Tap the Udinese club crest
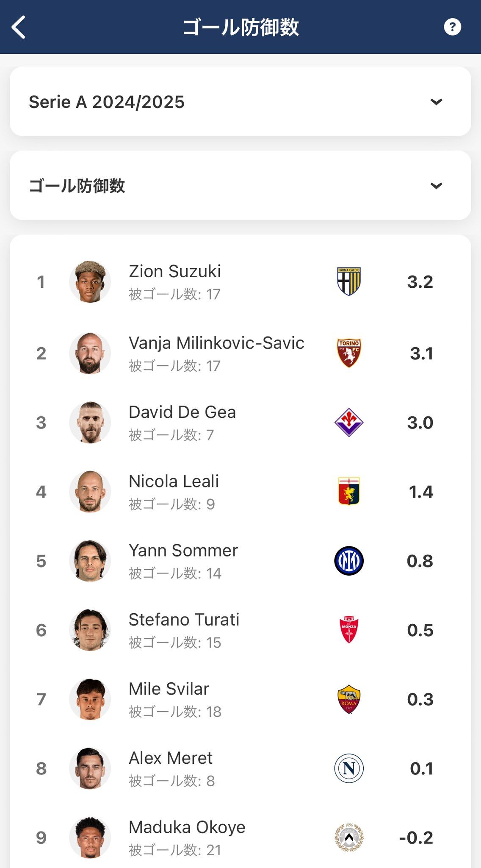 349,837
